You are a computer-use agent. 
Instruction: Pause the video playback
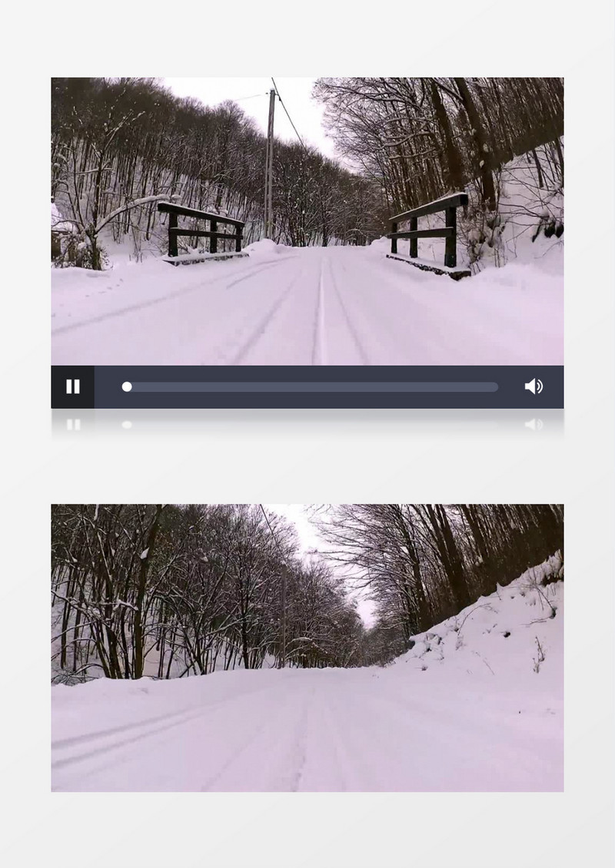[x=72, y=386]
